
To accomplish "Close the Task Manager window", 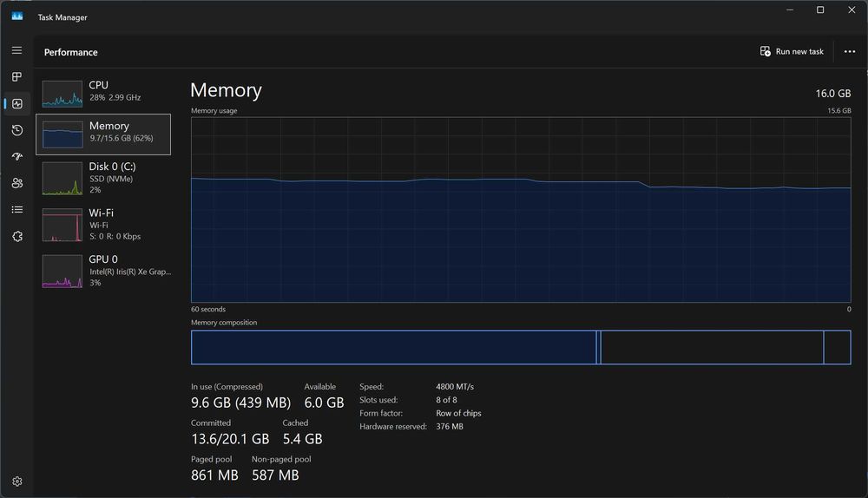I will tap(852, 10).
